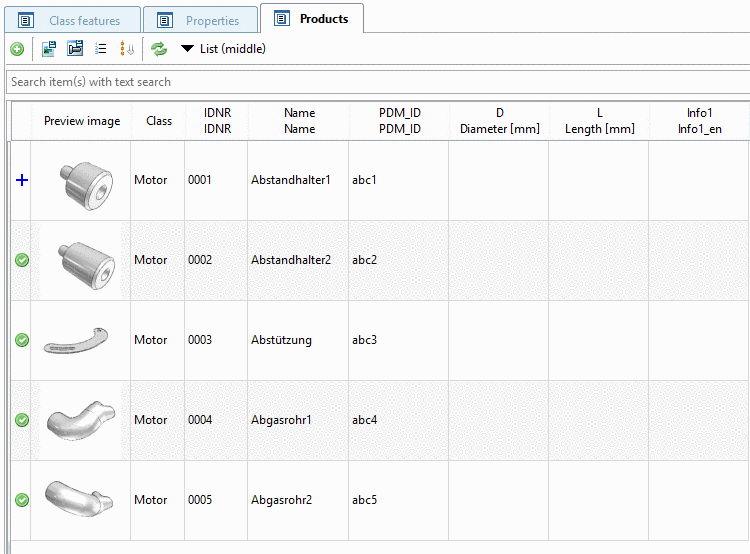Click green check status of Abstützung
750x554 pixels.
point(22,340)
